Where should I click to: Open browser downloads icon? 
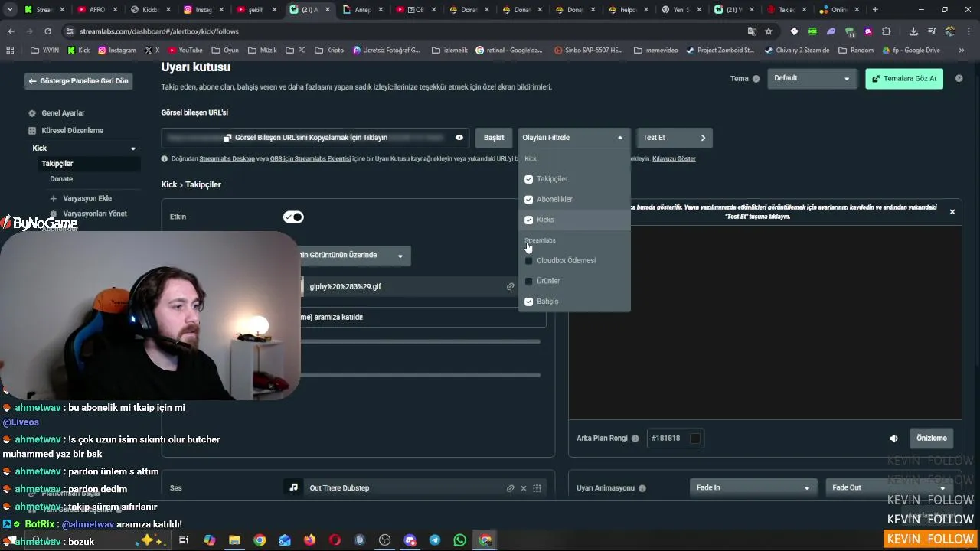pyautogui.click(x=913, y=31)
